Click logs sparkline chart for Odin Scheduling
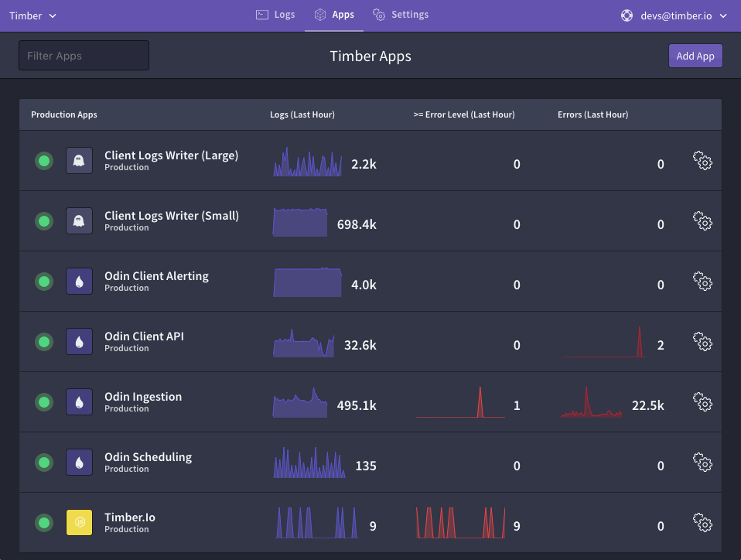The image size is (741, 560). click(309, 463)
